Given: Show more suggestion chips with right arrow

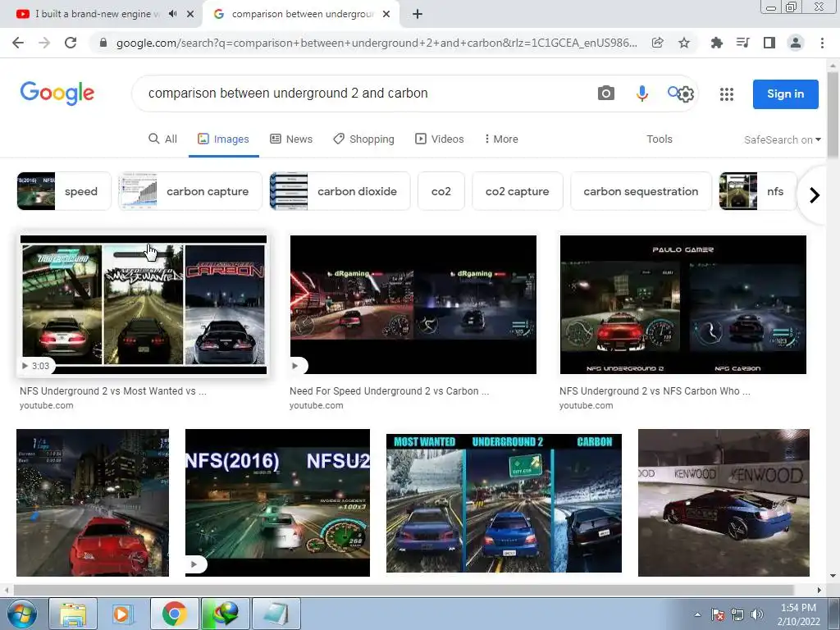Looking at the screenshot, I should (815, 195).
